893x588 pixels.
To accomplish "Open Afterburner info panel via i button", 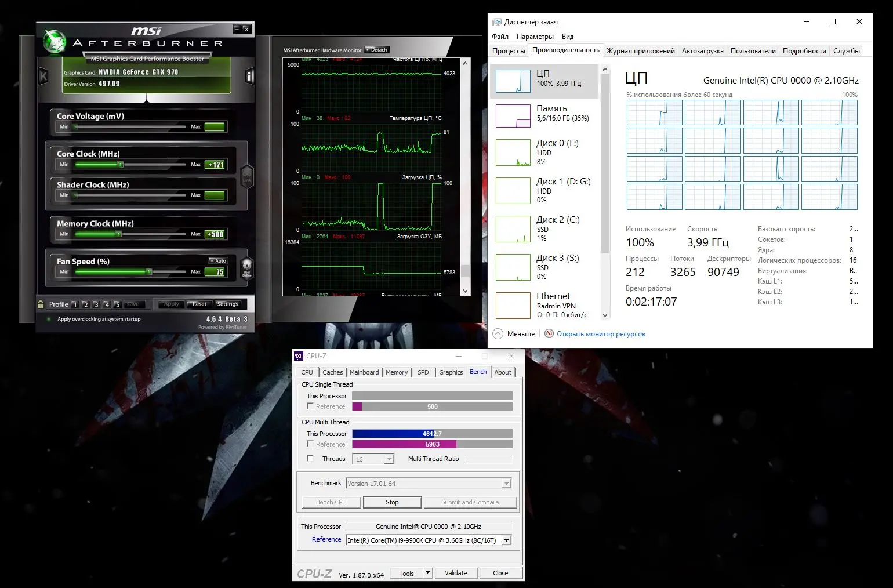I will point(249,76).
